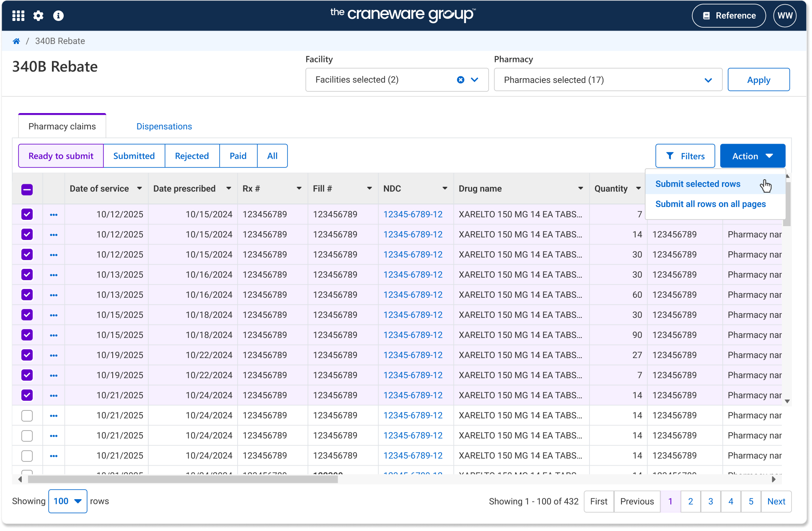This screenshot has width=812, height=531.
Task: Switch to the Dispensations tab
Action: pyautogui.click(x=164, y=126)
